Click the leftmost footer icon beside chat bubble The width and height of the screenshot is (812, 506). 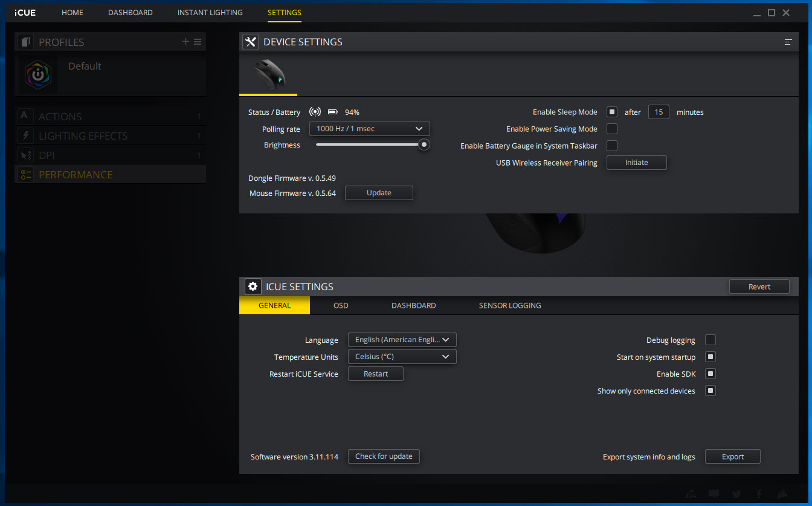coord(692,494)
